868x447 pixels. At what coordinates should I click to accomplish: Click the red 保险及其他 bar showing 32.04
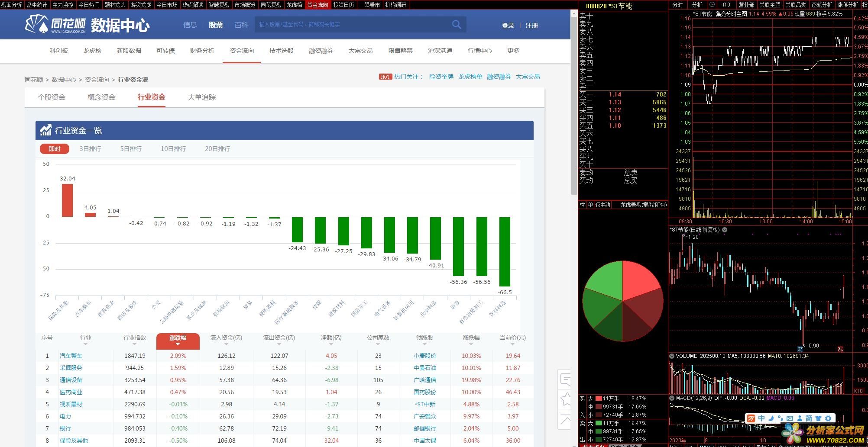click(x=67, y=200)
